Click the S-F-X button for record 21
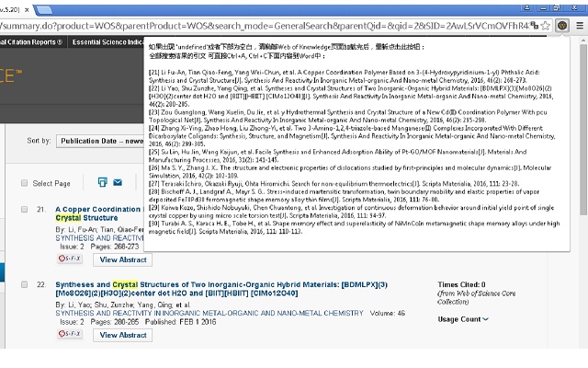This screenshot has height=368, width=588. tap(70, 259)
